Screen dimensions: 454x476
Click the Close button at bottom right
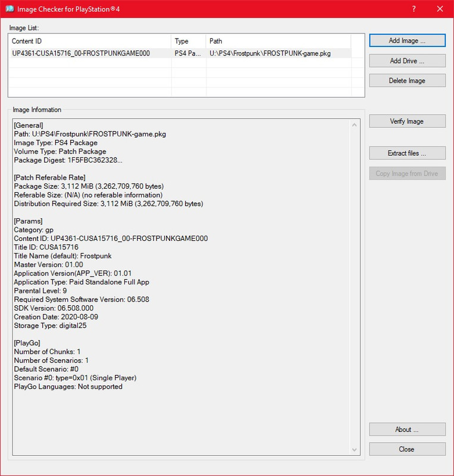click(407, 449)
